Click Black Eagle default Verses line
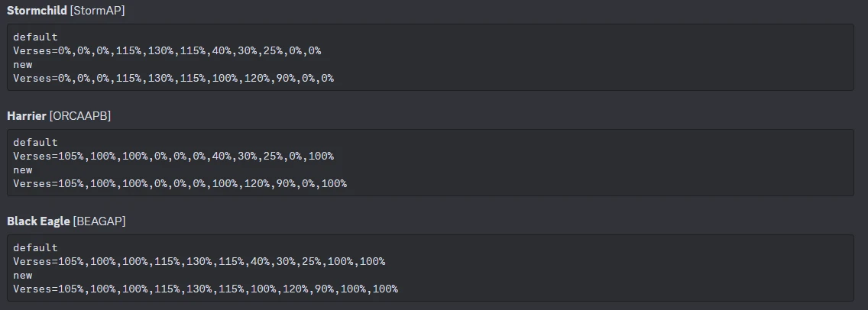This screenshot has width=868, height=310. (x=199, y=261)
